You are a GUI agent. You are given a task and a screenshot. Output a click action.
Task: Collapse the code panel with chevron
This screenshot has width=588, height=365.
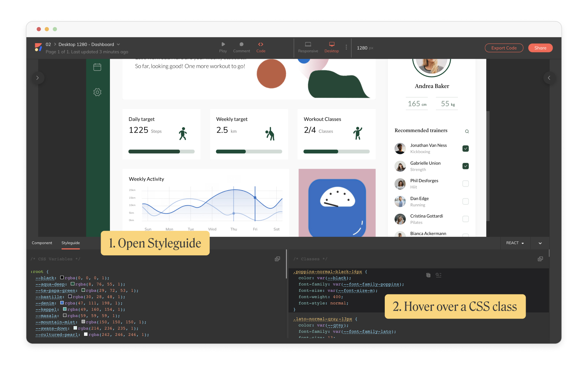click(540, 243)
